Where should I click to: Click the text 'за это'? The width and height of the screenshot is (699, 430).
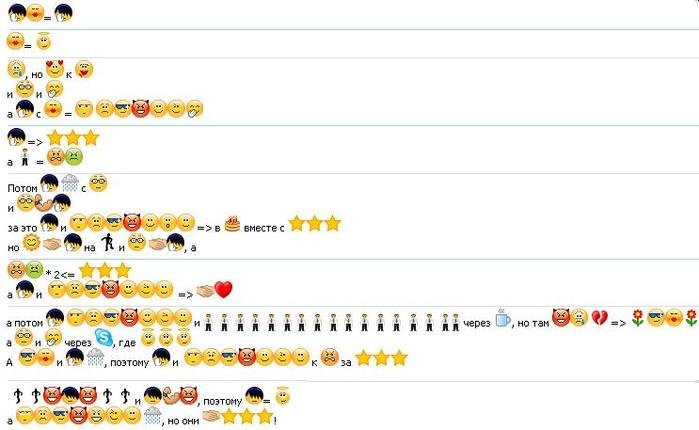(22, 228)
